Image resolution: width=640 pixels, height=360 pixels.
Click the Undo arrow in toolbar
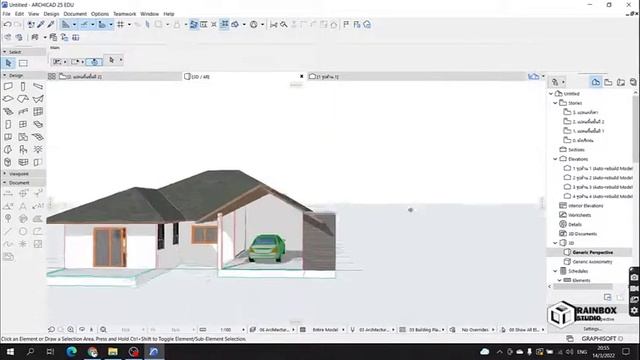pyautogui.click(x=7, y=24)
